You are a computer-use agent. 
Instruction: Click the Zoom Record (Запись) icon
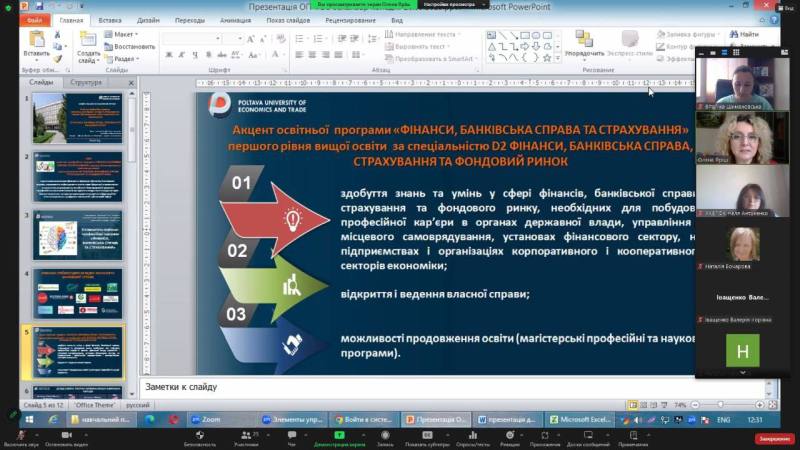pyautogui.click(x=385, y=435)
